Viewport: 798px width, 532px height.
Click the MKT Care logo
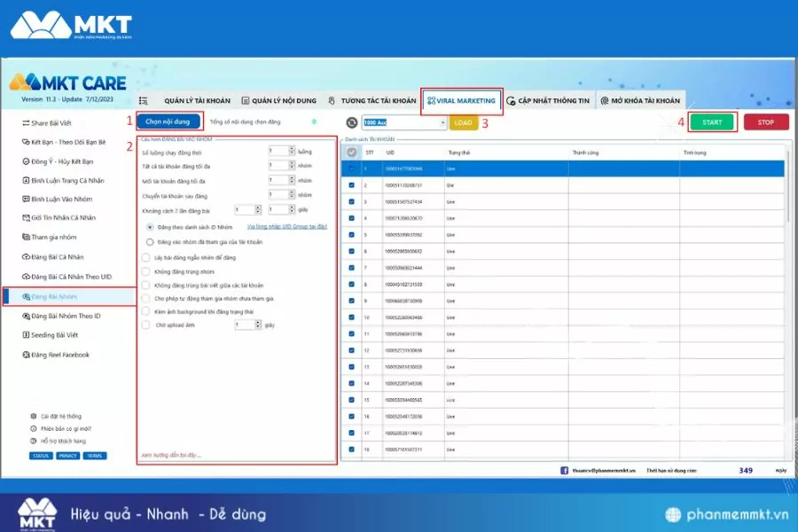pyautogui.click(x=67, y=82)
